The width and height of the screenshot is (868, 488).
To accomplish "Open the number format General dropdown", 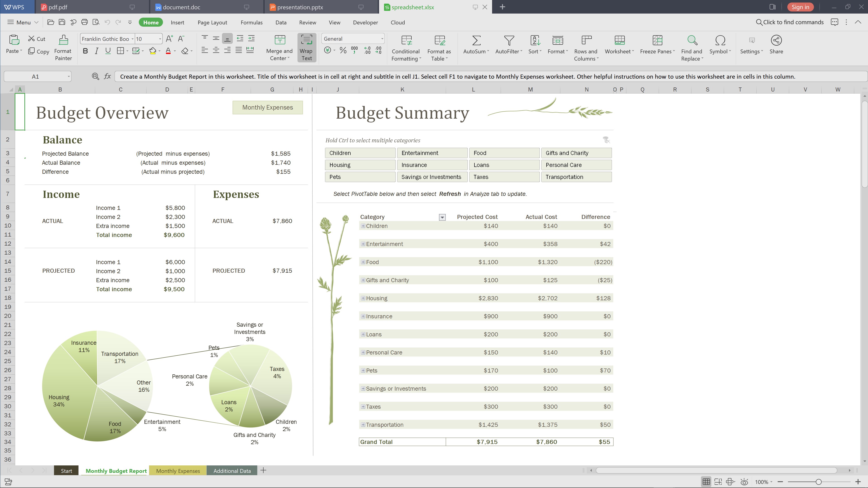I will pos(382,39).
